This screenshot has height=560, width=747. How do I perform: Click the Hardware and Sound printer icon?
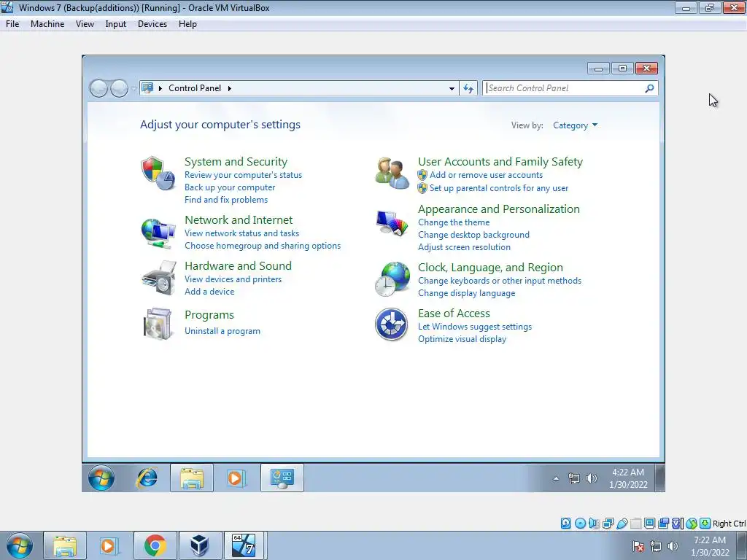[x=158, y=278]
